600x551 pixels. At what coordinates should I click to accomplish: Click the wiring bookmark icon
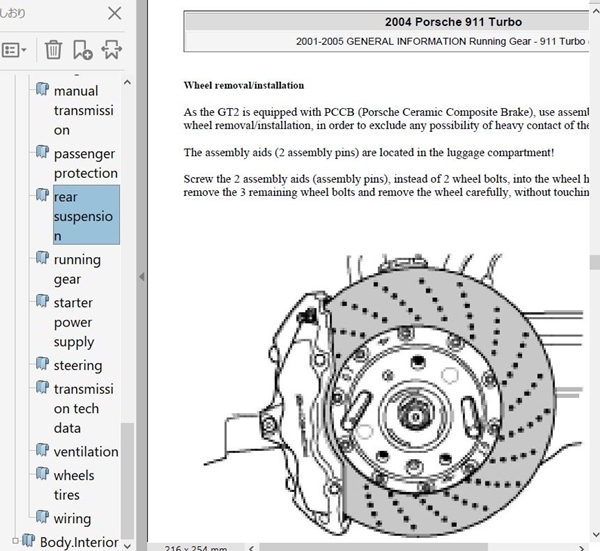[42, 517]
